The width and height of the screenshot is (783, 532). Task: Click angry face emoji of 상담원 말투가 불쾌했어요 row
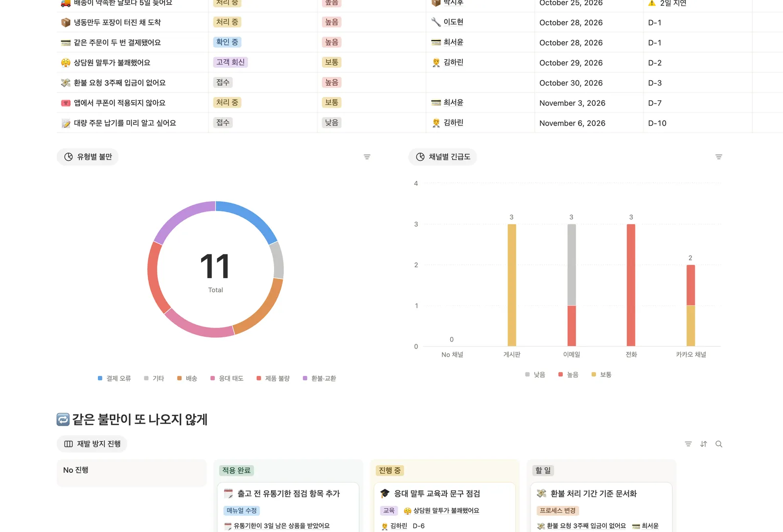(x=66, y=63)
